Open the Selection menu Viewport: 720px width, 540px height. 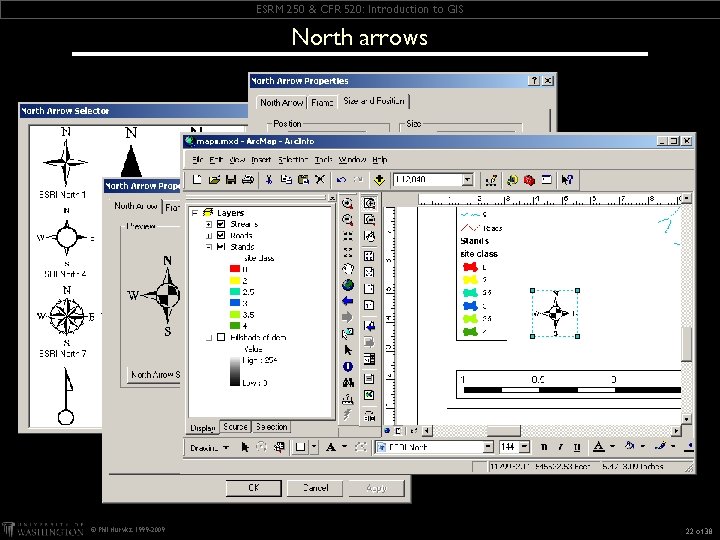click(292, 160)
